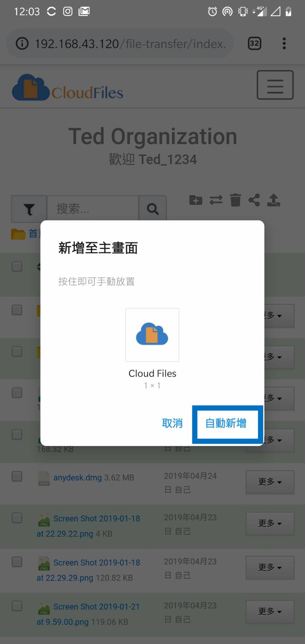Tap 自動新增 to add automatically
Image resolution: width=305 pixels, height=644 pixels.
click(226, 423)
